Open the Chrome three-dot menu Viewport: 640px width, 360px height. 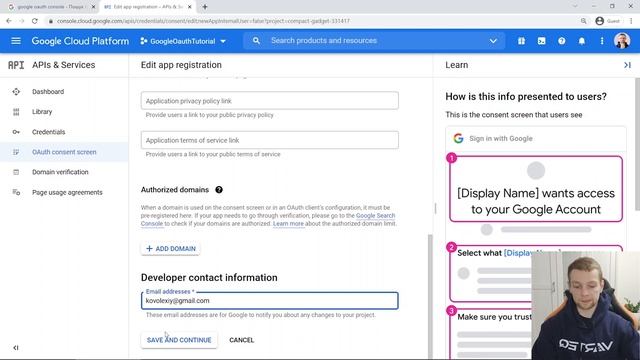pos(631,21)
